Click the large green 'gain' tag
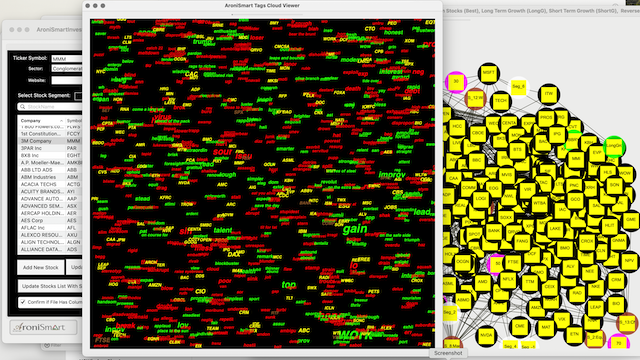 (x=355, y=229)
